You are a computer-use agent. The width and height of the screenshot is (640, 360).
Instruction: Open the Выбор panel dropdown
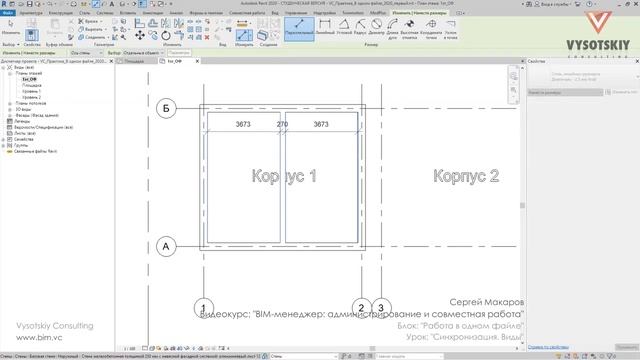pos(11,44)
